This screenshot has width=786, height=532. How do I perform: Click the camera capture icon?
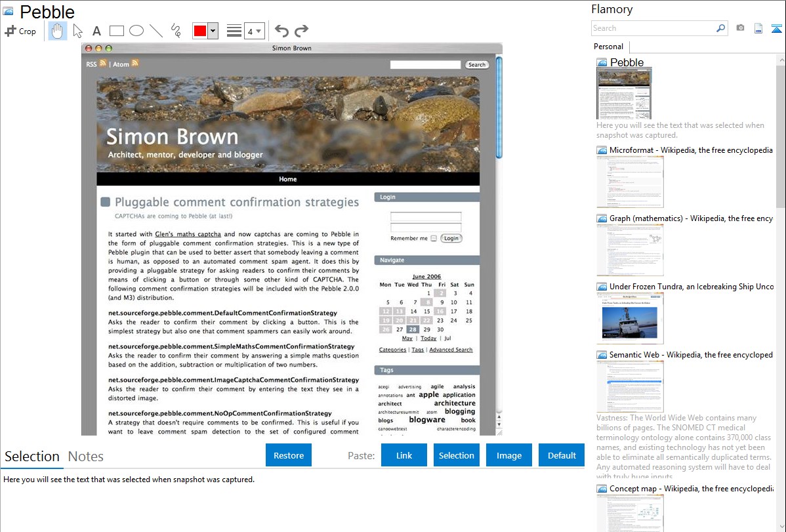tap(740, 28)
